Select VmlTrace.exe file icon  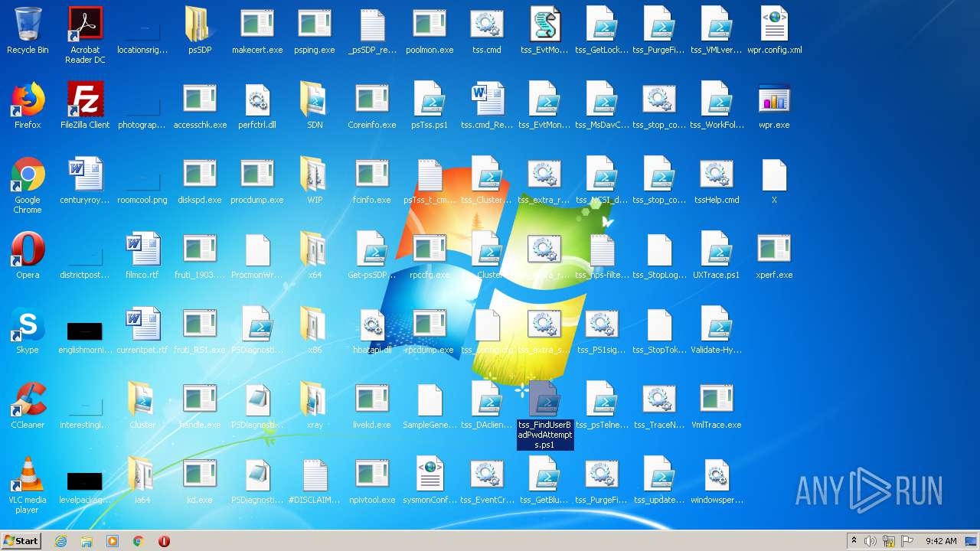717,406
